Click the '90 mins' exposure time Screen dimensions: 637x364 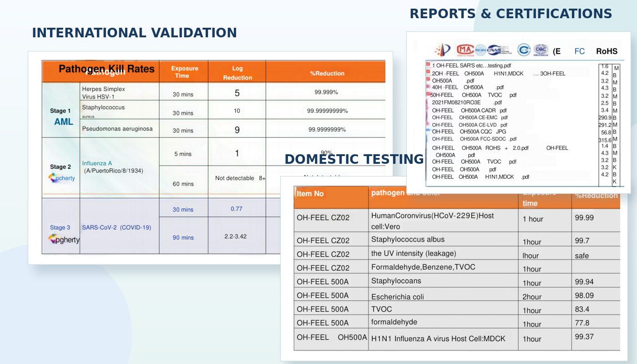(x=183, y=238)
